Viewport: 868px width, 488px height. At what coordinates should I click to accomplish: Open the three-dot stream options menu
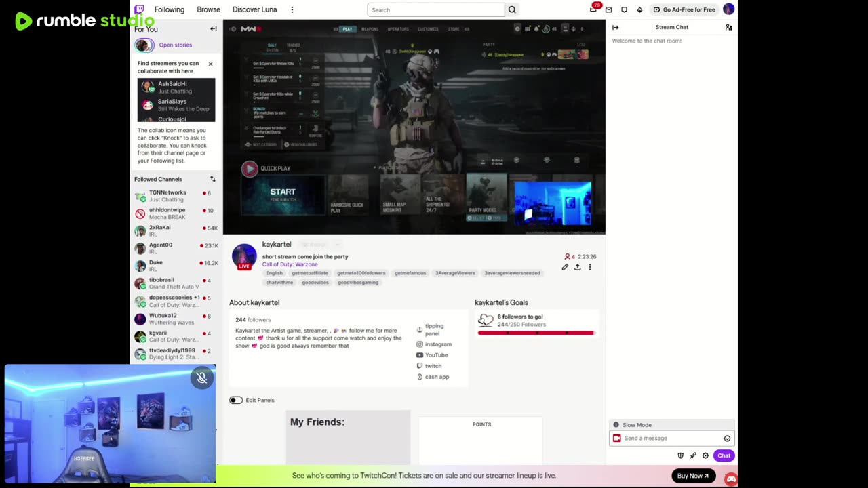click(590, 267)
